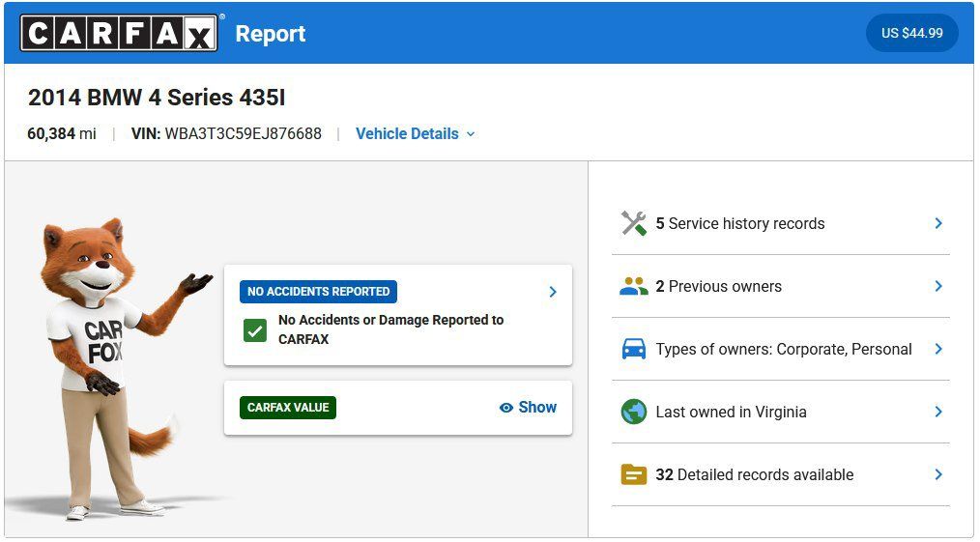Screen dimensions: 980x542
Task: Click No Accidents or Damage Reported text
Action: click(390, 329)
